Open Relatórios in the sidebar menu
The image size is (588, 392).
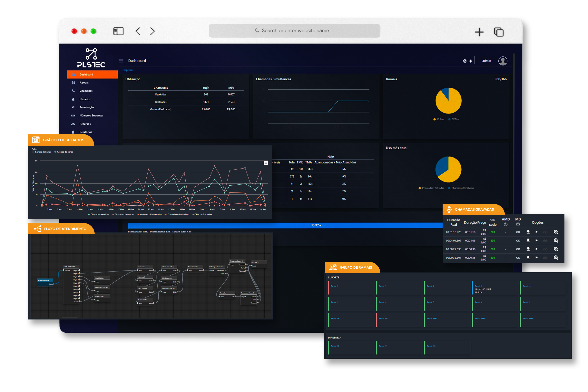(x=86, y=132)
